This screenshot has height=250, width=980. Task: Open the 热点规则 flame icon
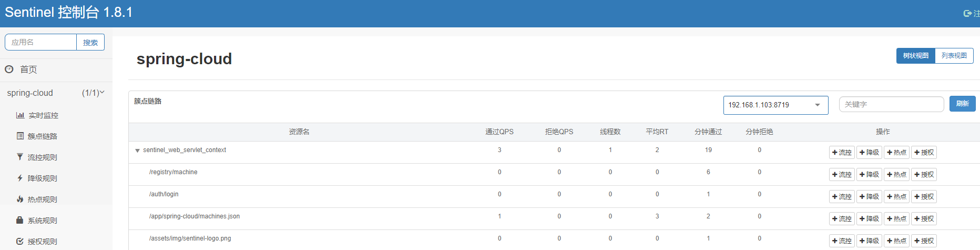[20, 199]
